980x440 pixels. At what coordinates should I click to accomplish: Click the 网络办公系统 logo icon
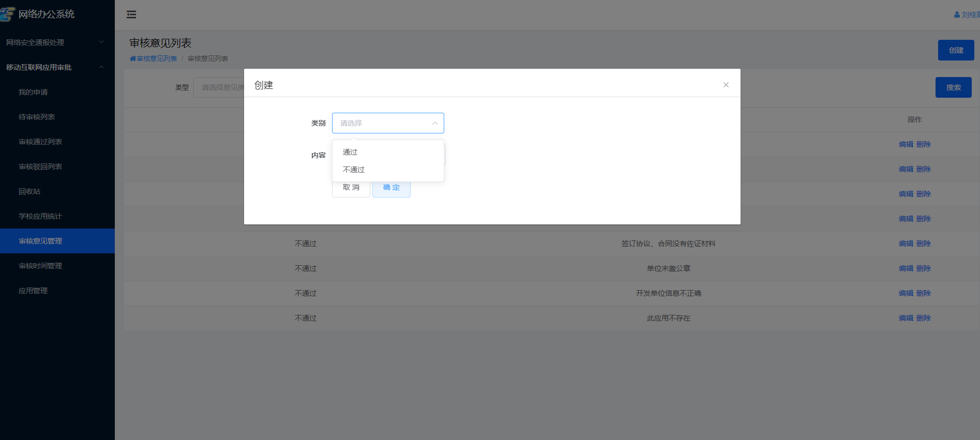[x=7, y=14]
